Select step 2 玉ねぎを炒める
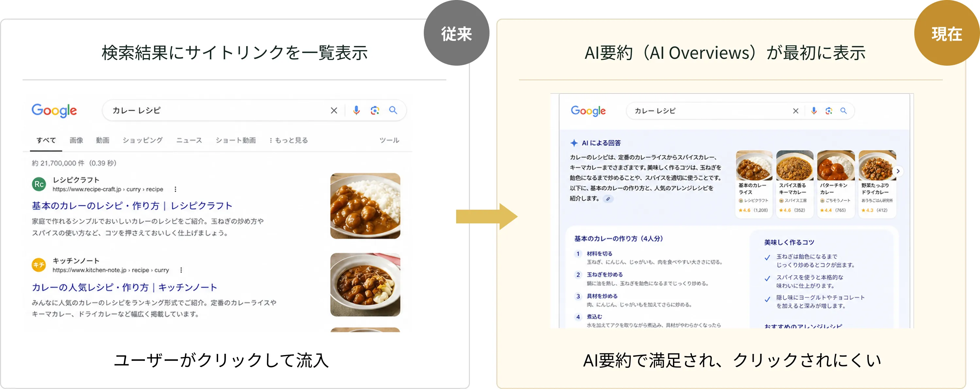Viewport: 980px width, 389px height. [x=642, y=279]
